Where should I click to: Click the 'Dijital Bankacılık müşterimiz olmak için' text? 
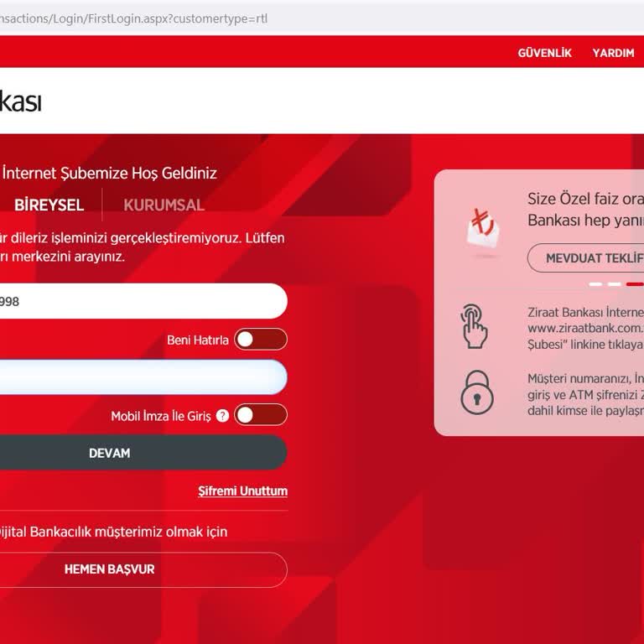coord(113,532)
